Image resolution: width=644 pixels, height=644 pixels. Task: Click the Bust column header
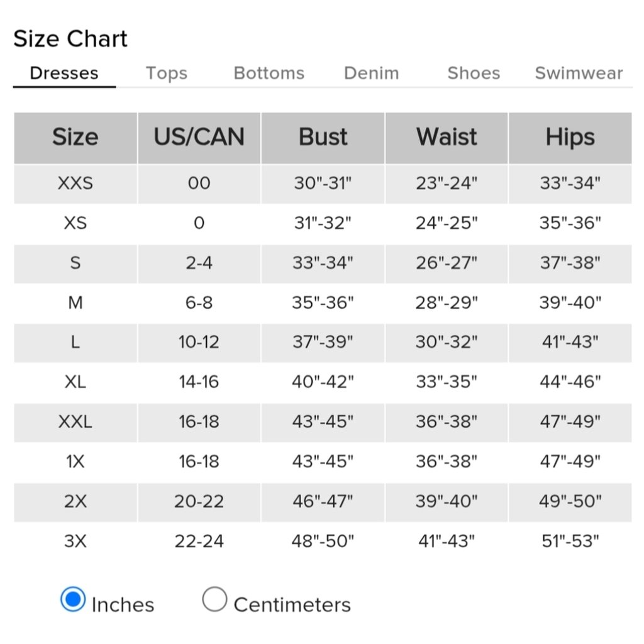pyautogui.click(x=323, y=138)
